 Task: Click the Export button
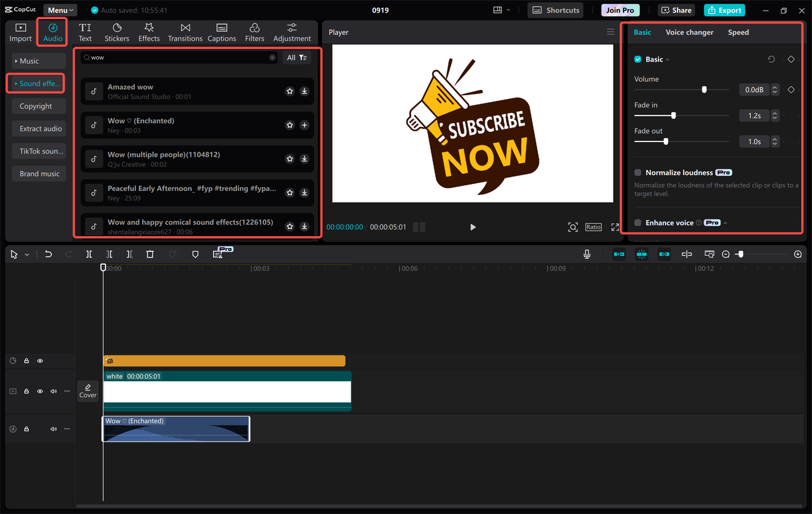tap(724, 10)
